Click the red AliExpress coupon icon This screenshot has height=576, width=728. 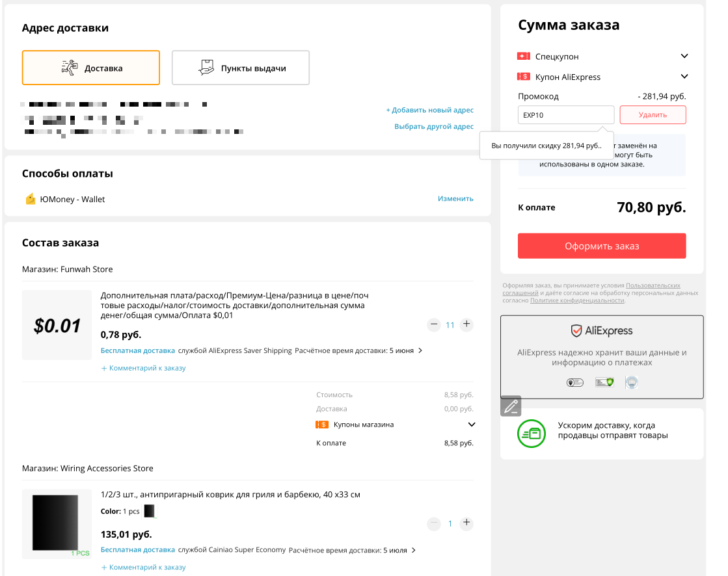524,77
